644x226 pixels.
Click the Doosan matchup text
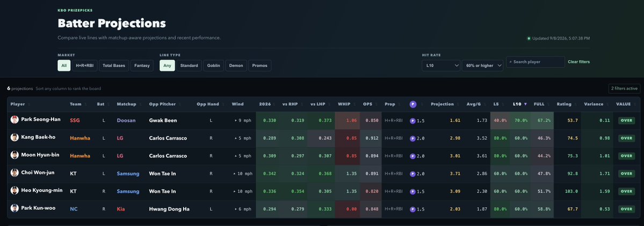tap(125, 121)
